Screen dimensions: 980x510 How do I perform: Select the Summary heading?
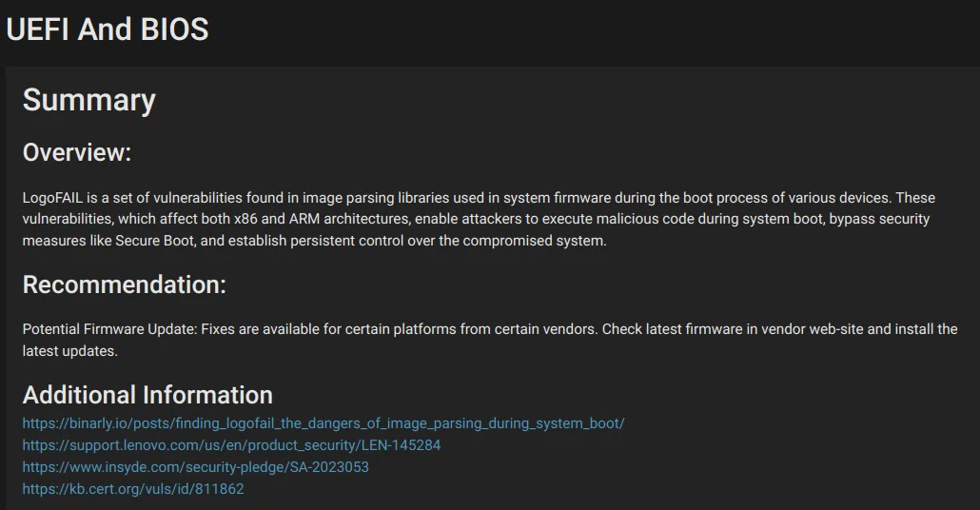point(88,100)
